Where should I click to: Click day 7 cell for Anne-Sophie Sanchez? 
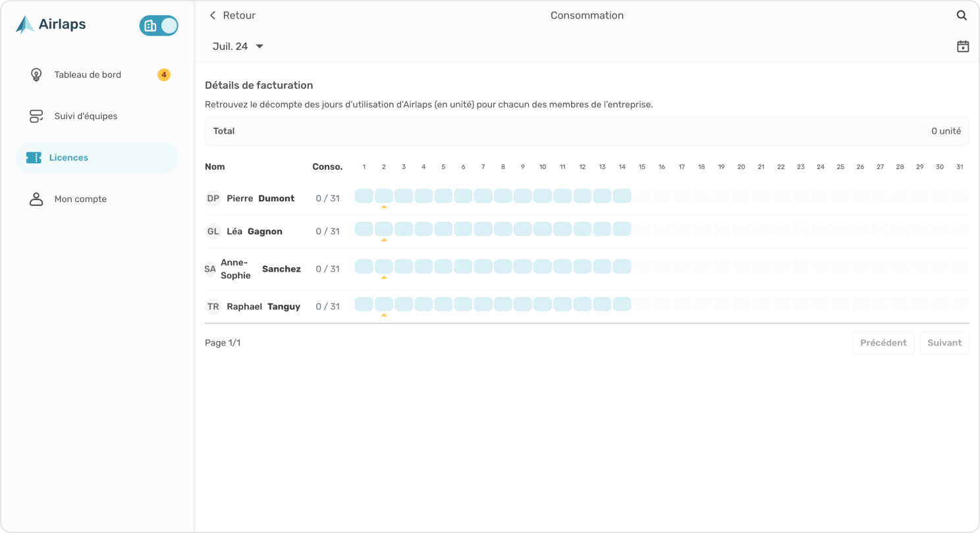click(x=483, y=266)
